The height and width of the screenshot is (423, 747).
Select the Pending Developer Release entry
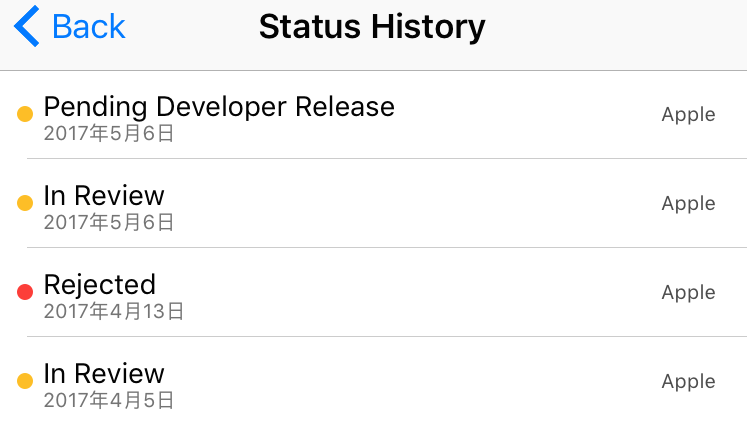[219, 106]
